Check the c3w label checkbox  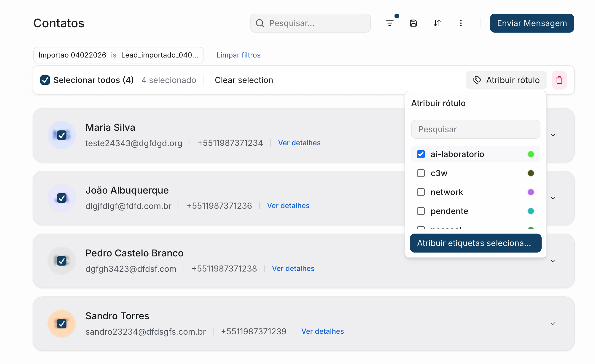tap(421, 173)
